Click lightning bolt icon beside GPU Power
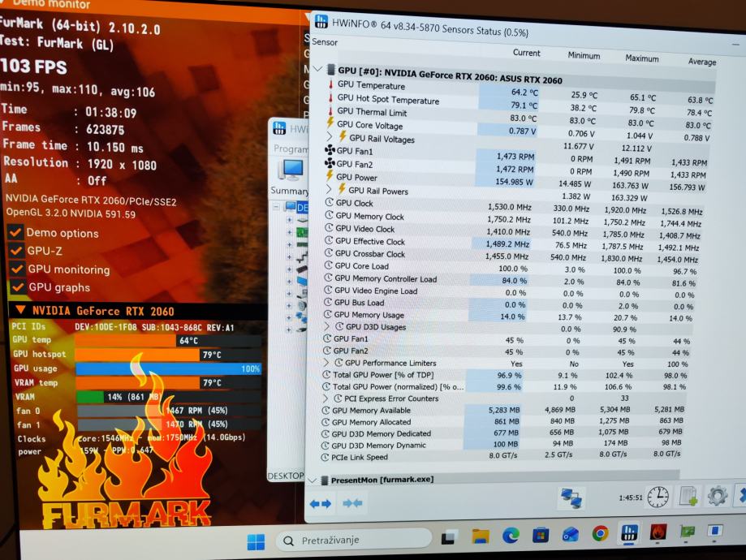The height and width of the screenshot is (560, 746). tap(330, 176)
